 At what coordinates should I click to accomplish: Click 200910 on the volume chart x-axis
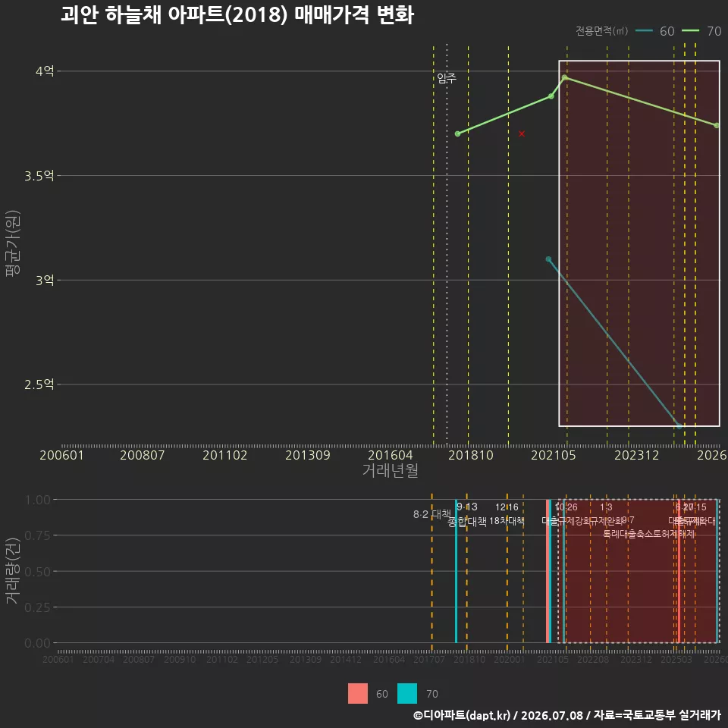click(180, 659)
